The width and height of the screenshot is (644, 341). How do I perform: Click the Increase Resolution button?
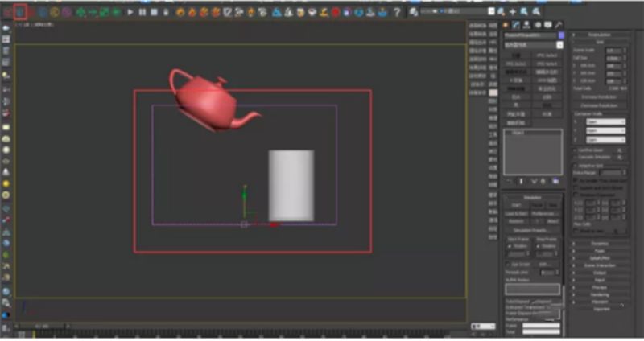pos(599,97)
